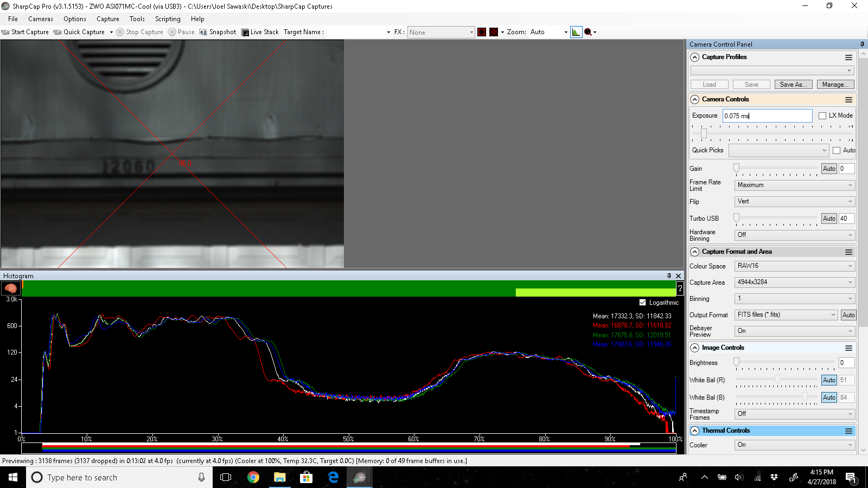This screenshot has height=488, width=868.
Task: Collapse the Image Controls section
Action: point(694,348)
